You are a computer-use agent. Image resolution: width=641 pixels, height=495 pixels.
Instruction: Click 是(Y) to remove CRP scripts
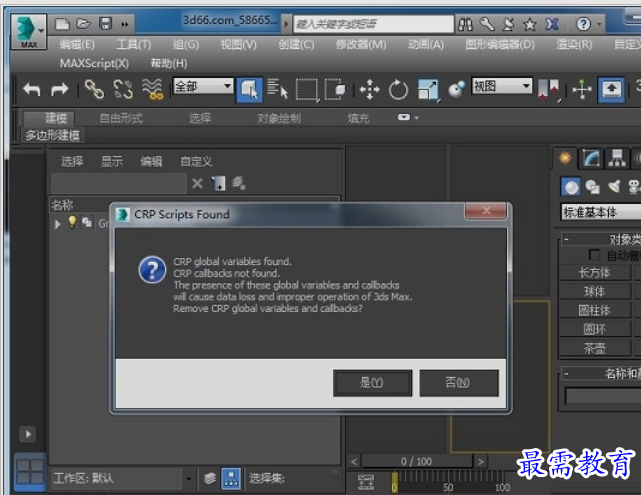(372, 383)
